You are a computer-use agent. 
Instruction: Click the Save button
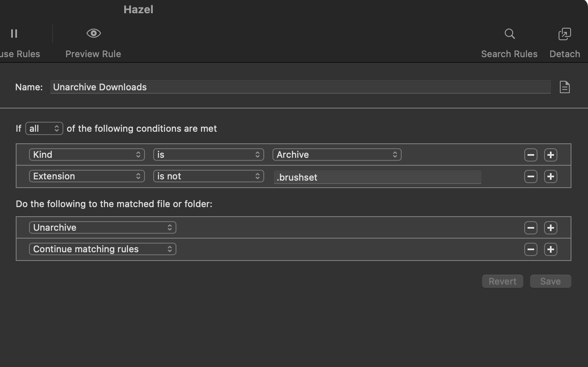pyautogui.click(x=551, y=281)
